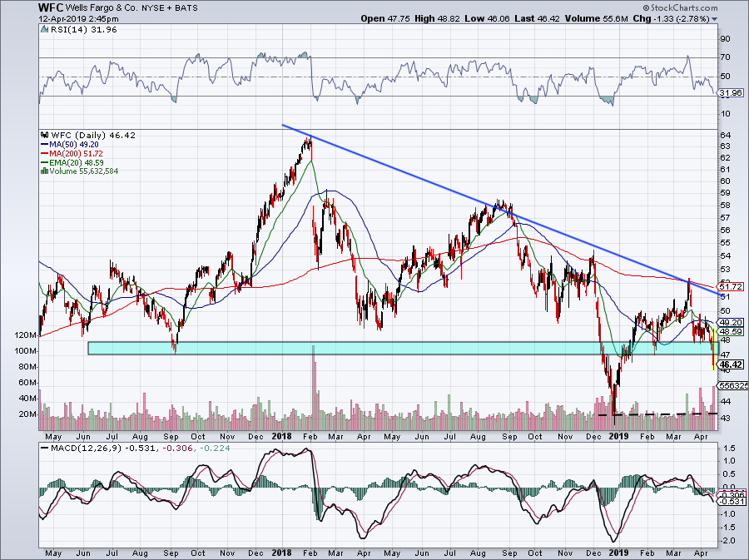Click the -0.531 MACD tag on right axis
Viewport: 749px width, 560px height.
[x=732, y=502]
